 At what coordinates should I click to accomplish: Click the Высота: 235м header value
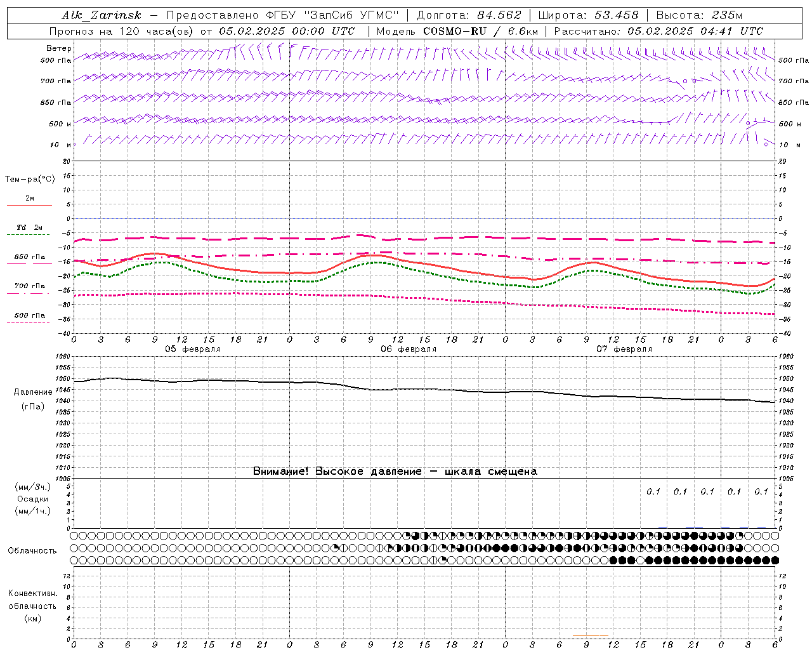(699, 15)
